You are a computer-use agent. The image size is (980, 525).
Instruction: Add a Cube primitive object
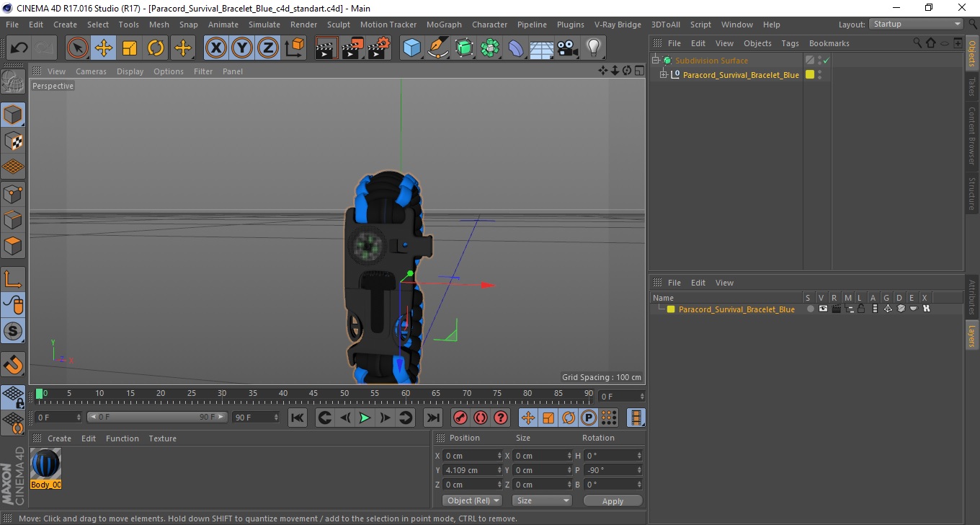click(412, 48)
